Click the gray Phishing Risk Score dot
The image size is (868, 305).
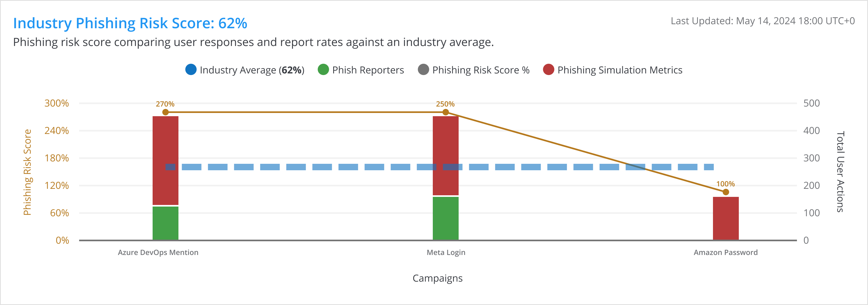[x=423, y=70]
